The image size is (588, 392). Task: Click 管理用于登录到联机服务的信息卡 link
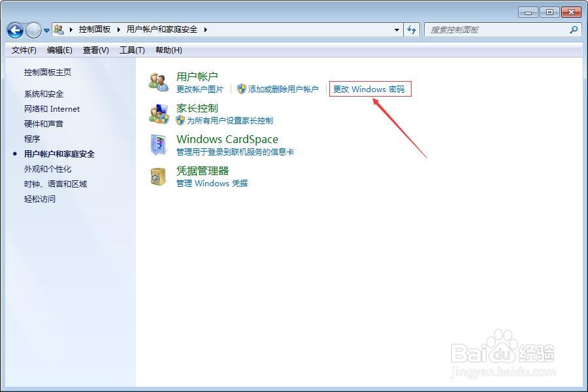point(235,152)
